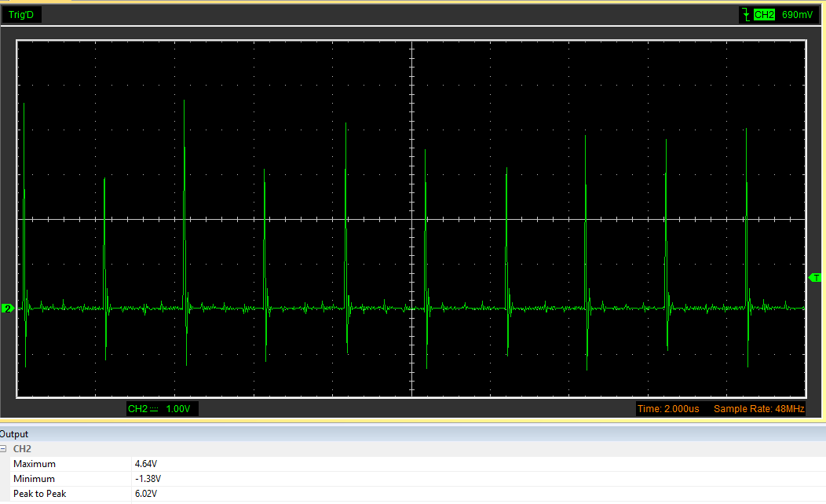Select the Maximum measurement row
This screenshot has height=504, width=826.
point(34,464)
